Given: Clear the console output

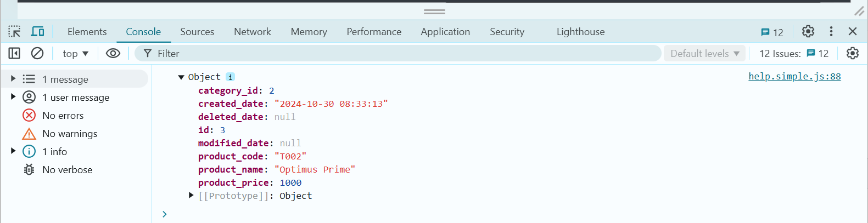Looking at the screenshot, I should click(x=37, y=53).
